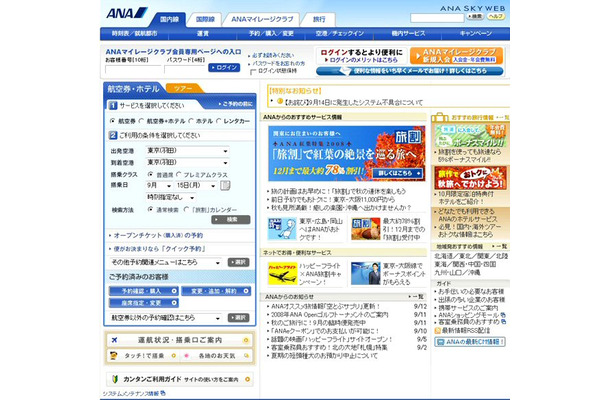Open the large 旅割 autumn foliage banner
The image size is (610, 400).
pos(346,153)
